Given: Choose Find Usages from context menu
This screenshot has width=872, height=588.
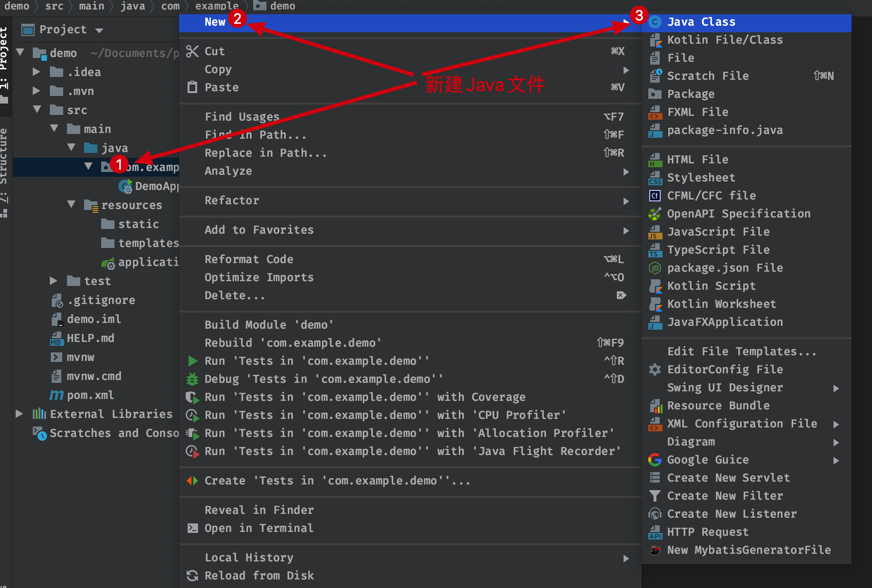Looking at the screenshot, I should coord(410,117).
